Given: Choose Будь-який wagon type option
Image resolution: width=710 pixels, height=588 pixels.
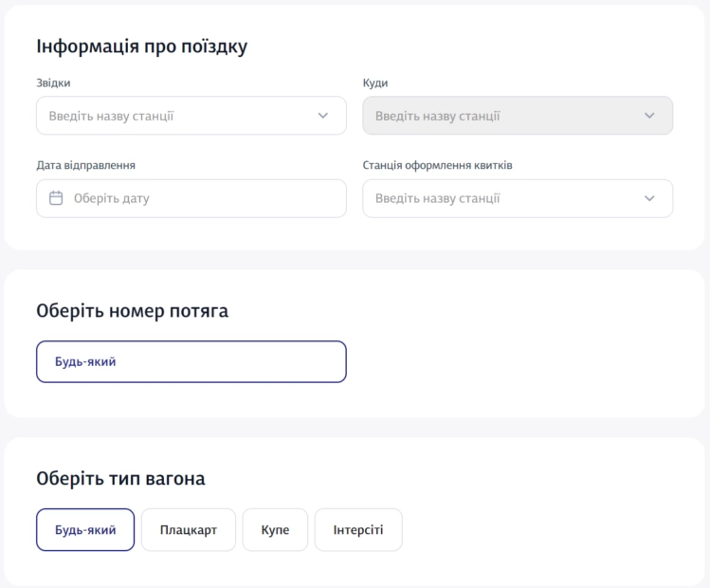Looking at the screenshot, I should pos(85,530).
